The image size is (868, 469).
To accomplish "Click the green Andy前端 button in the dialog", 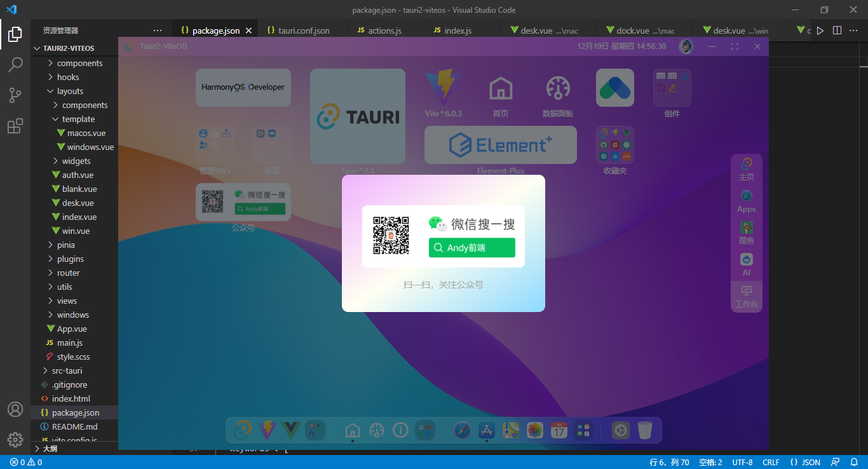I will pyautogui.click(x=471, y=248).
